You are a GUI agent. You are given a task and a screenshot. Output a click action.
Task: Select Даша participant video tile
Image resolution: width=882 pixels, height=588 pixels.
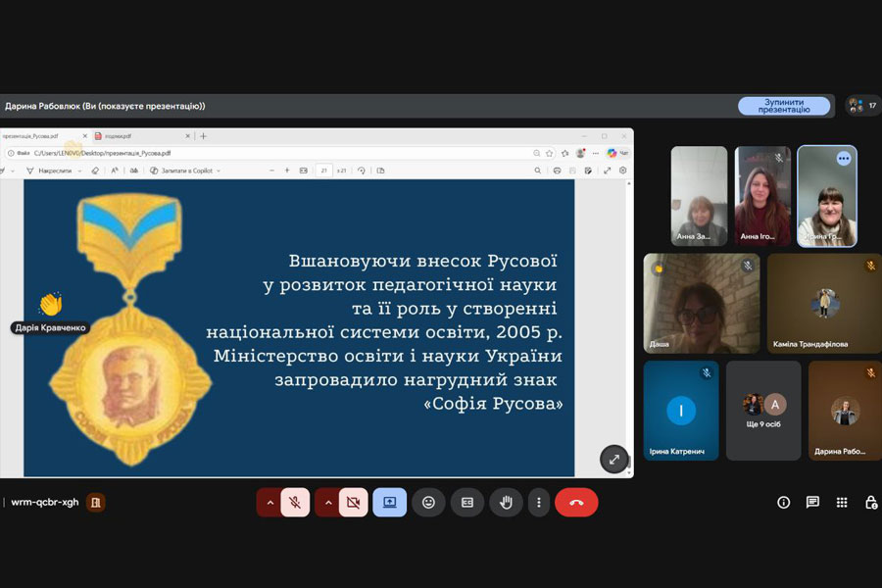(x=702, y=303)
